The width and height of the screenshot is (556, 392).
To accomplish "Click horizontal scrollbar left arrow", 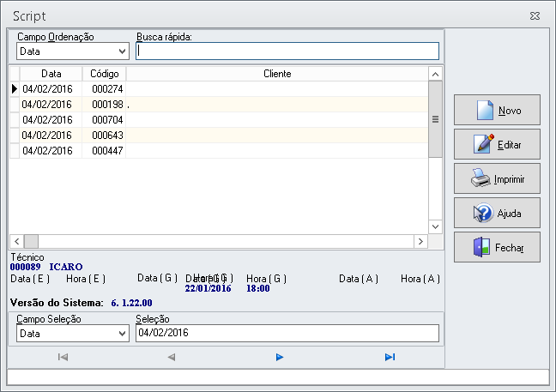I will [16, 241].
